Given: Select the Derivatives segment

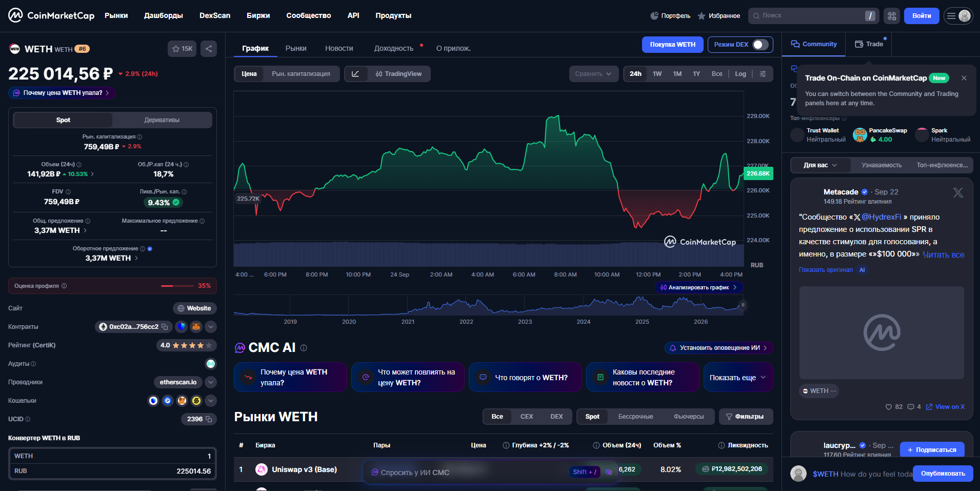Looking at the screenshot, I should tap(162, 120).
